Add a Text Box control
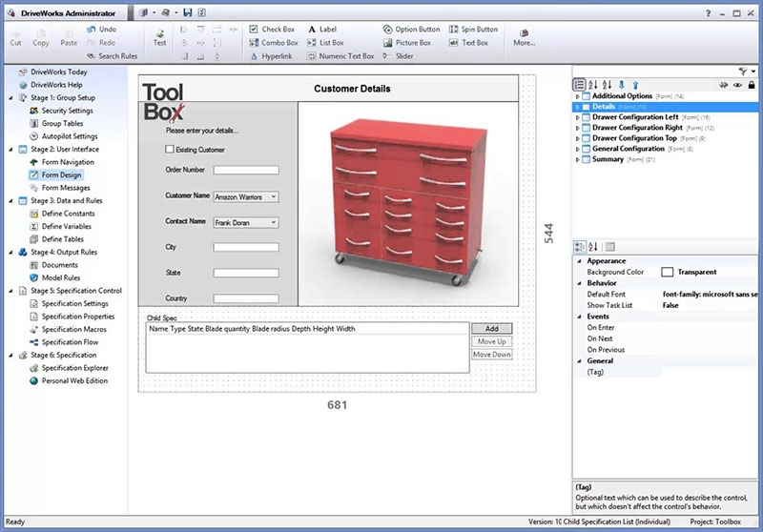The width and height of the screenshot is (763, 532). [x=468, y=43]
